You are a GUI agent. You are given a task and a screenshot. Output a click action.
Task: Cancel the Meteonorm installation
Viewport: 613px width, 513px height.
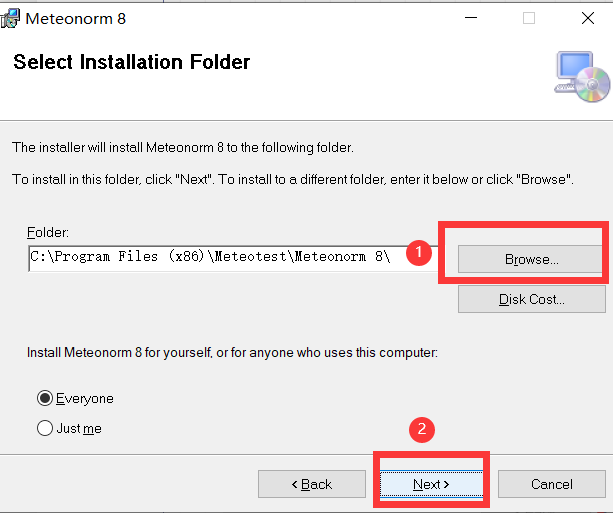(x=552, y=484)
